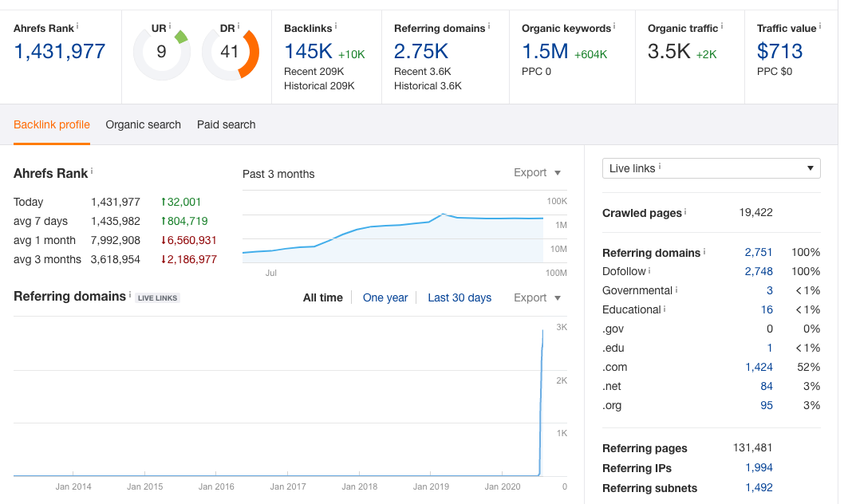Viewport: 848px width, 504px height.
Task: Click info icon next to Organic traffic
Action: click(721, 26)
